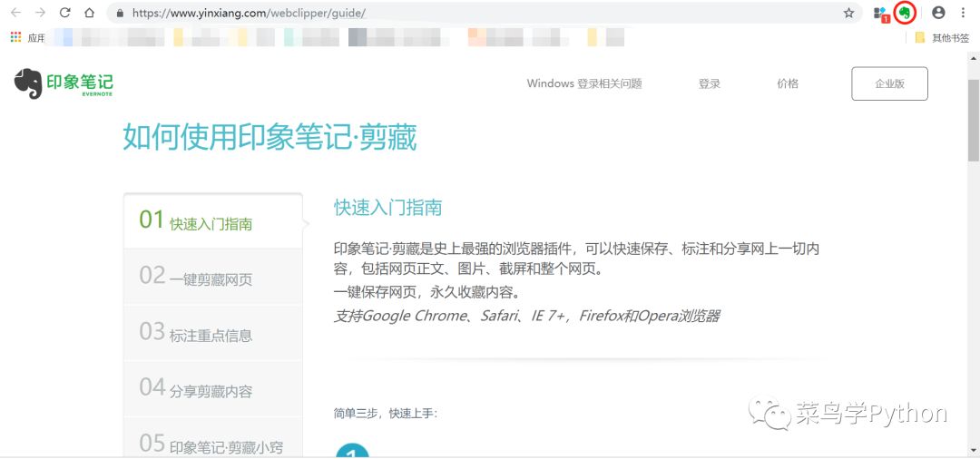Select tab 05 印象笔记·剪藏小窍
This screenshot has width=980, height=459.
[213, 437]
